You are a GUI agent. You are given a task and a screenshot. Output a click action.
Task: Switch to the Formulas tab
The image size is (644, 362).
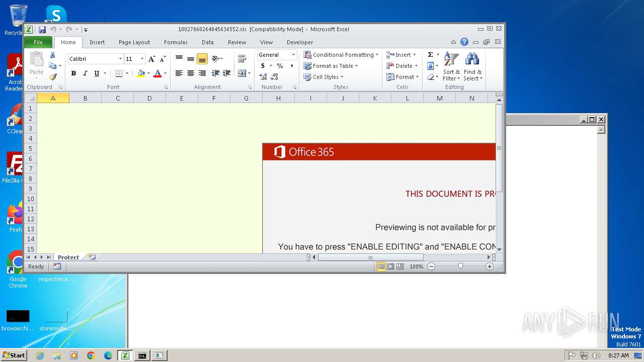tap(176, 42)
